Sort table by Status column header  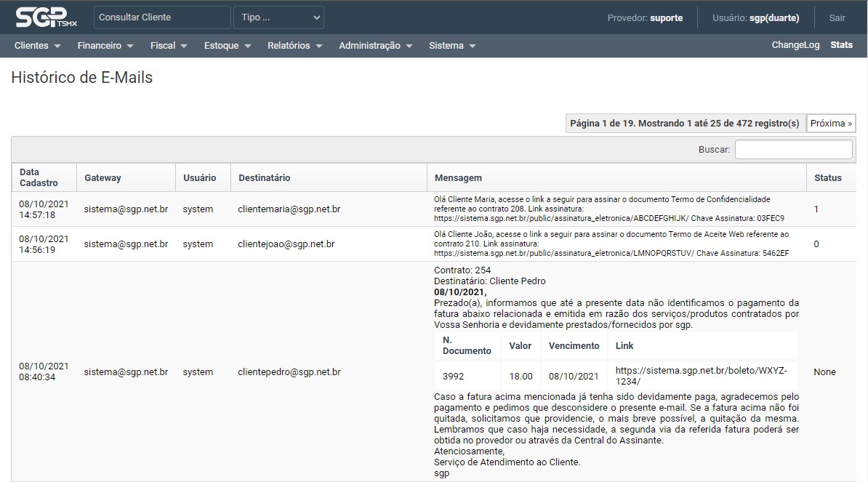(827, 177)
